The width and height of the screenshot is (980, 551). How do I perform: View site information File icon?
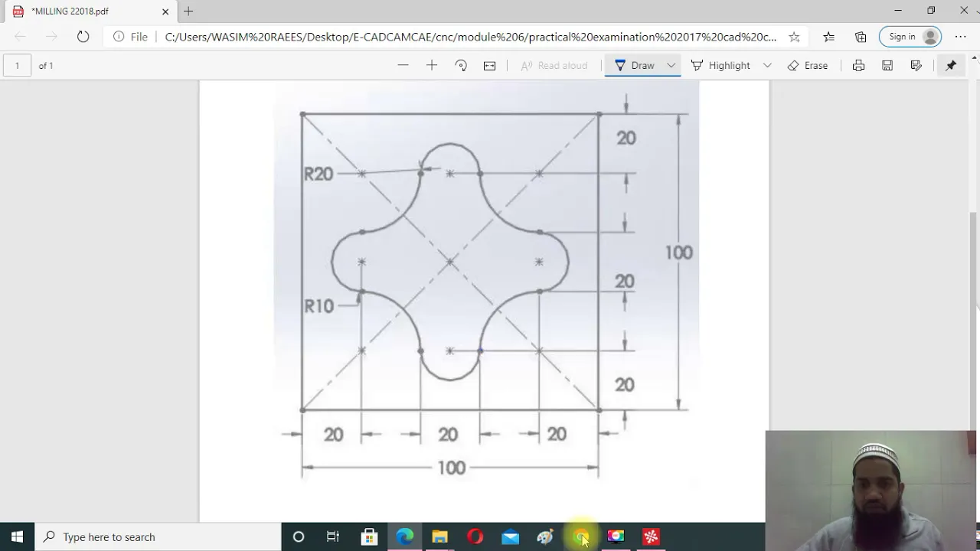pyautogui.click(x=130, y=37)
